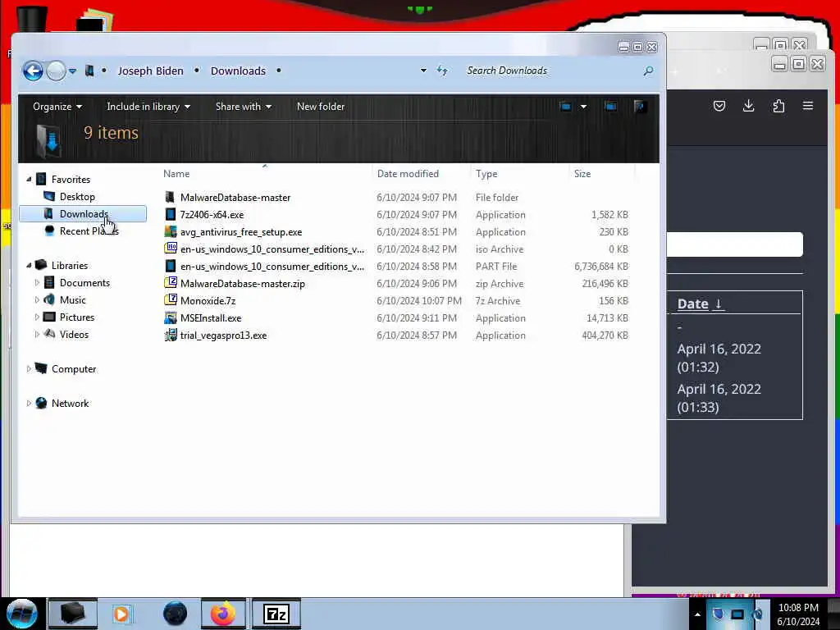Expand the Videos library

(x=37, y=334)
